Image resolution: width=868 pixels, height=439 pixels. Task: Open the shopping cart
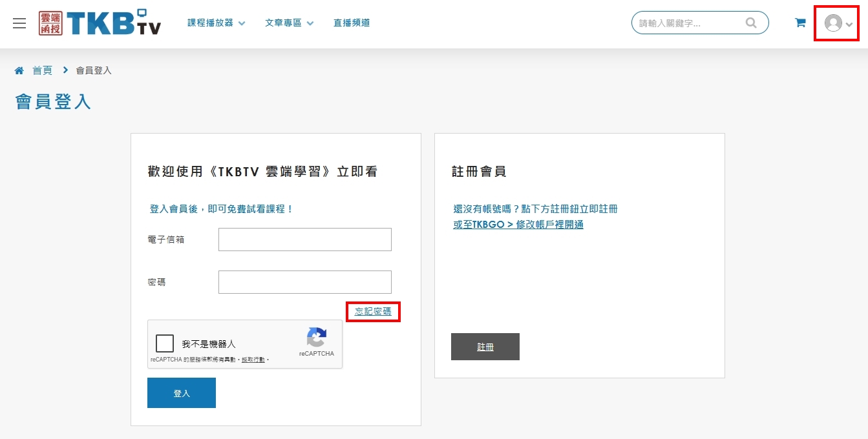coord(800,23)
